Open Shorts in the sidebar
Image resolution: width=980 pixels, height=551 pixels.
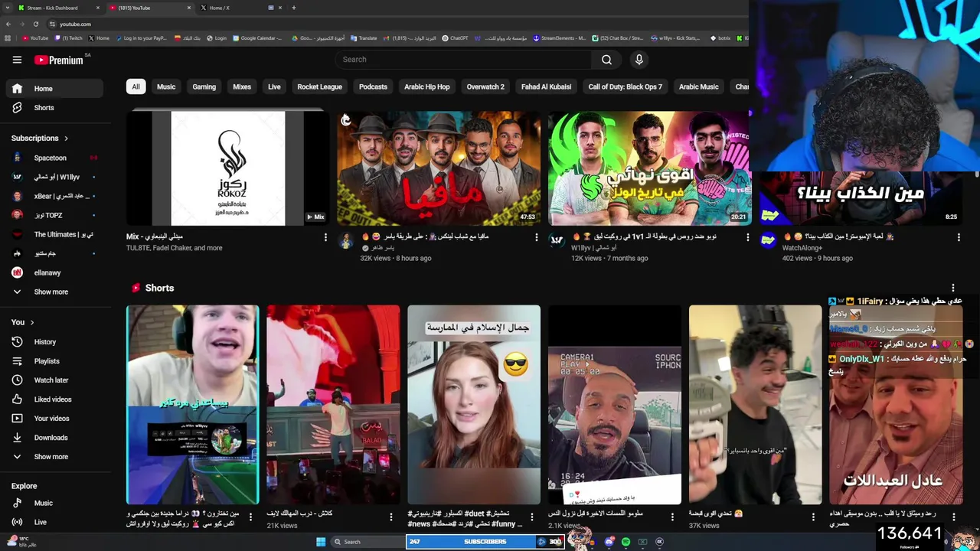54,108
